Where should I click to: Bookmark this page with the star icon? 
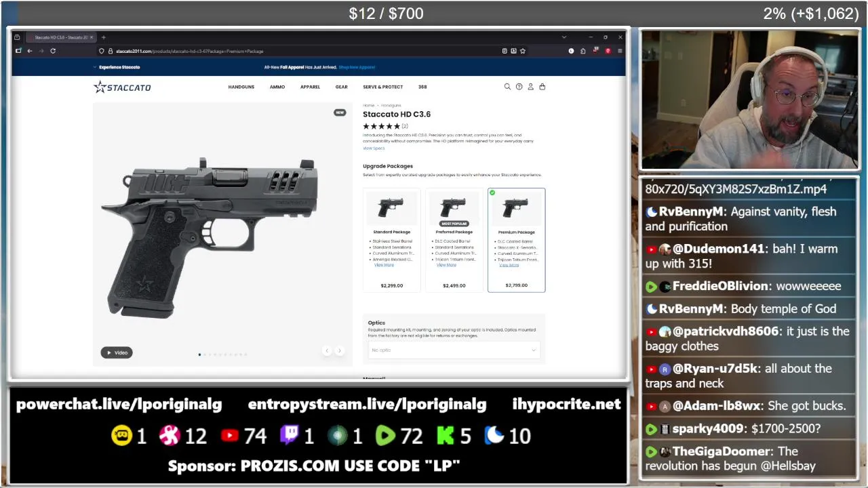[x=522, y=51]
